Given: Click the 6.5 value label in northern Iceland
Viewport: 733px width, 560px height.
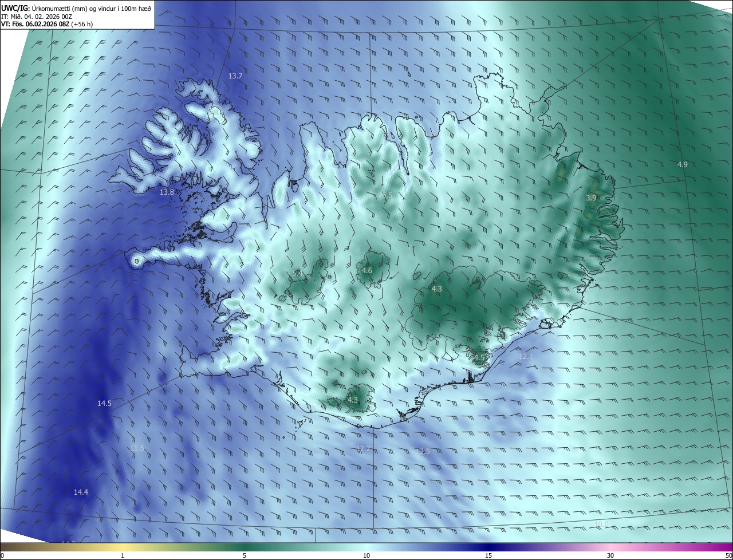Looking at the screenshot, I should (x=387, y=195).
